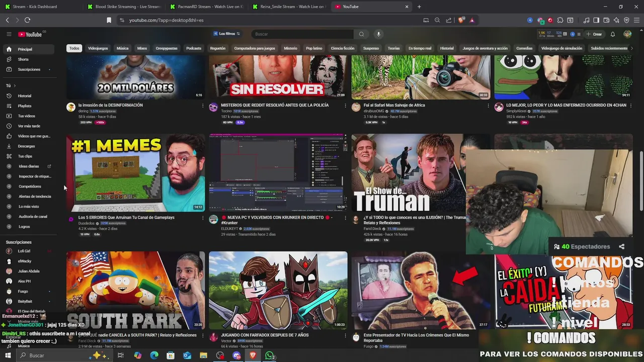Screen dimensions: 644x362
Task: Open Ideas diarias sidebar link
Action: [29, 166]
